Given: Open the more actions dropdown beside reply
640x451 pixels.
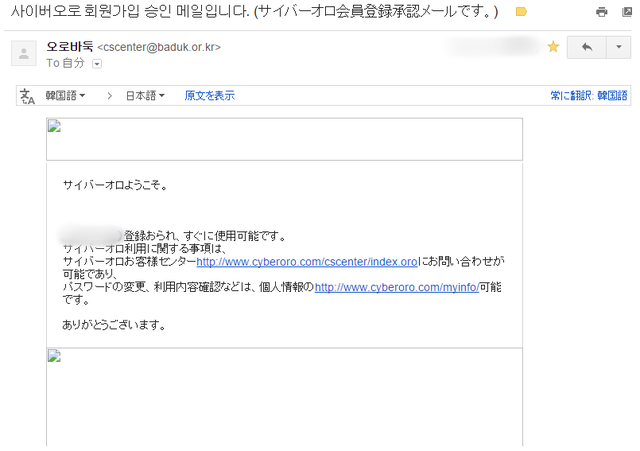Looking at the screenshot, I should pyautogui.click(x=619, y=47).
